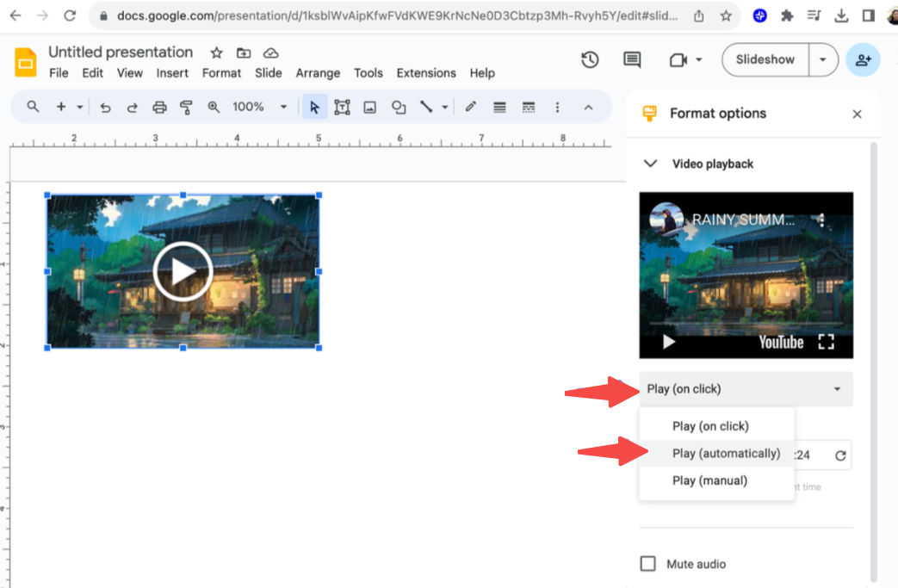Enable the Mute audio checkbox
This screenshot has width=898, height=588.
647,563
